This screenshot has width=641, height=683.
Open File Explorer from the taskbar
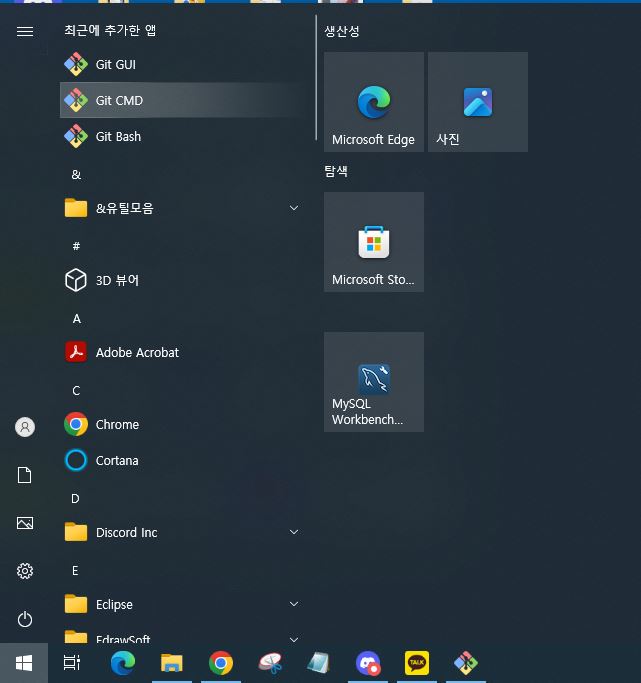pos(172,663)
